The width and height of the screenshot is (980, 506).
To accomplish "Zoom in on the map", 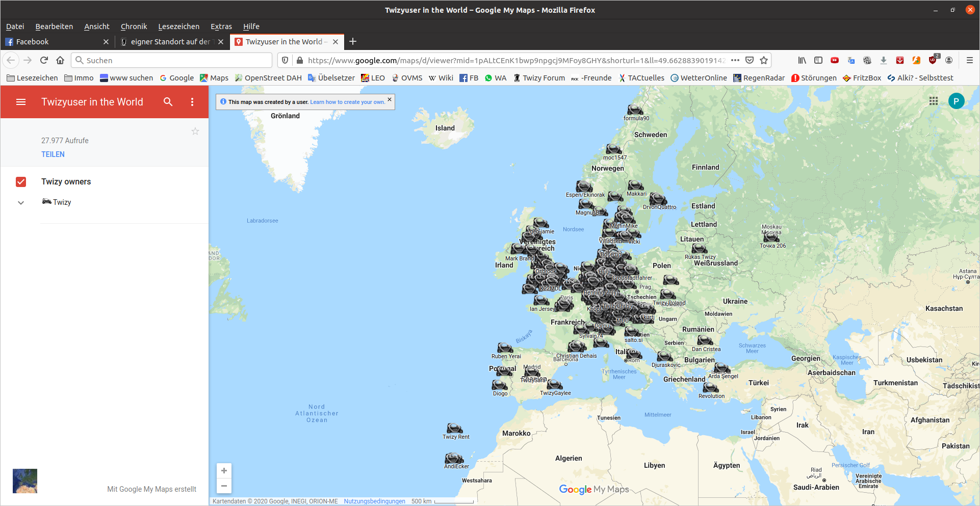I will [224, 471].
